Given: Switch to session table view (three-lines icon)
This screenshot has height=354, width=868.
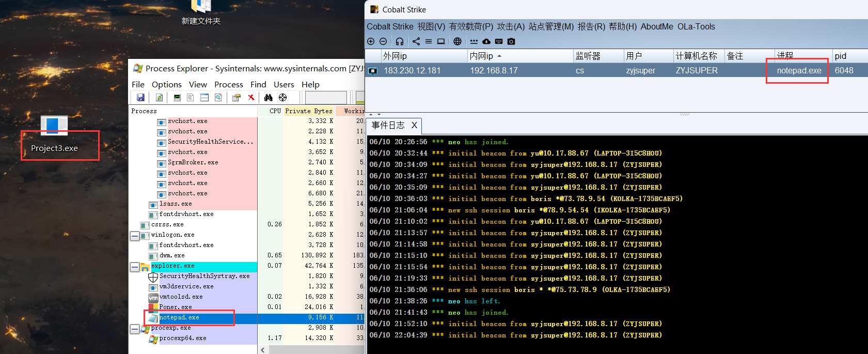Looking at the screenshot, I should [429, 41].
